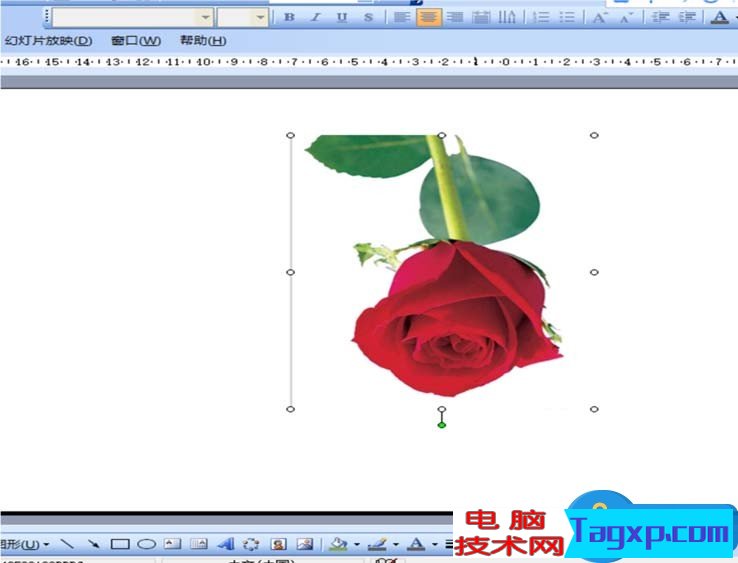Screen dimensions: 738x563
Task: Click bottom-left selection handle of picture
Action: (x=290, y=409)
